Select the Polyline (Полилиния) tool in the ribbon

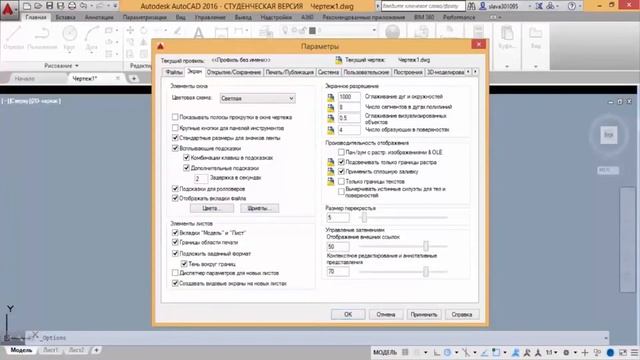[42, 38]
